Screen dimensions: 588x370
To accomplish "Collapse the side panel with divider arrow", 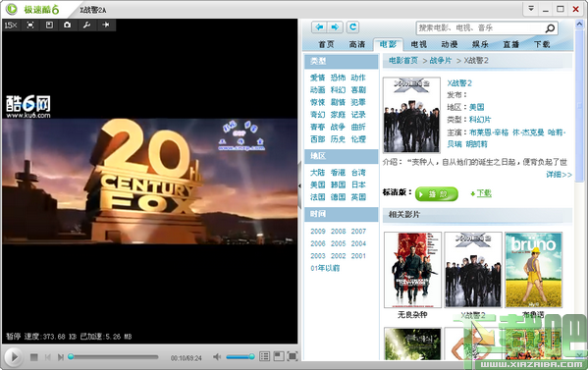I will pyautogui.click(x=299, y=185).
